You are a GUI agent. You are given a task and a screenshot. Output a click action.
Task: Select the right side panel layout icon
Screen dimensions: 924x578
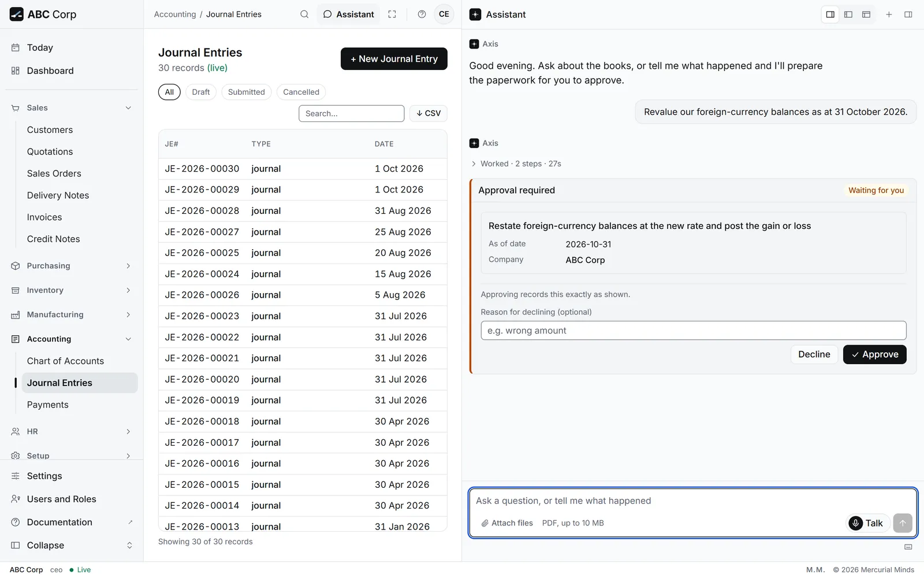coord(830,14)
